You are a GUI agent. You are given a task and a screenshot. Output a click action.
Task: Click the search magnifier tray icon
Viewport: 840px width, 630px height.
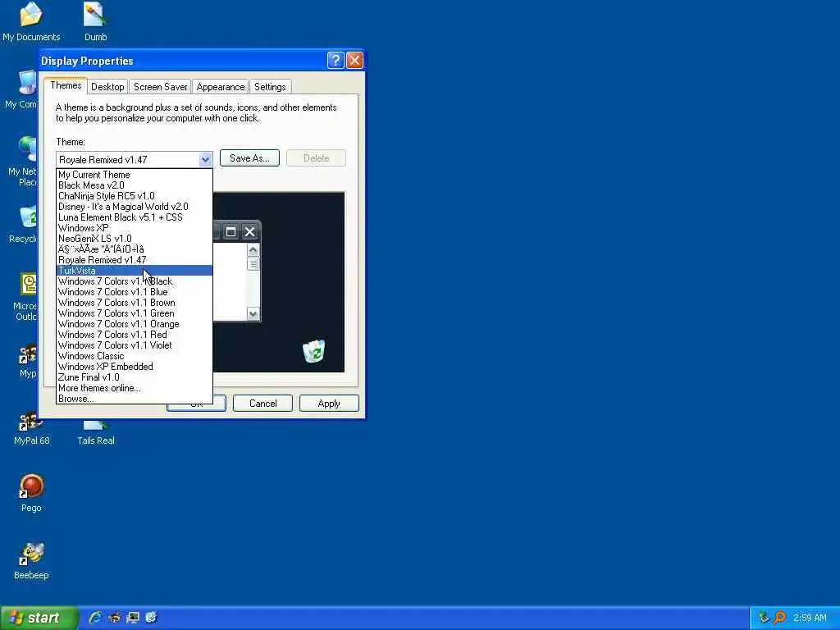click(x=779, y=618)
